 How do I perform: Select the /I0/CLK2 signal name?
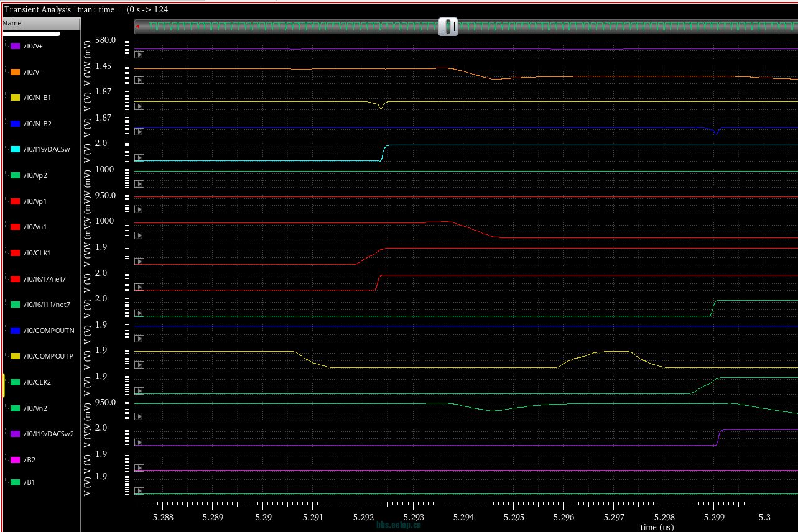coord(37,382)
